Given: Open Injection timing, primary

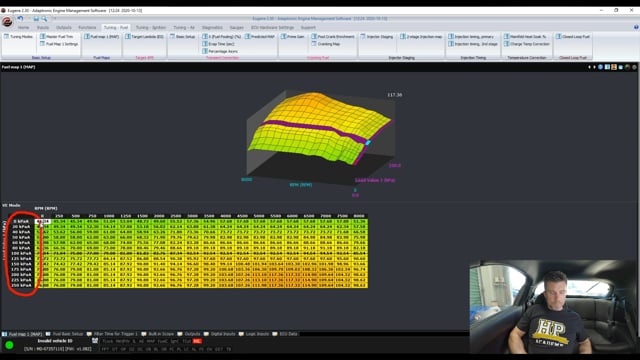Looking at the screenshot, I should (x=471, y=37).
